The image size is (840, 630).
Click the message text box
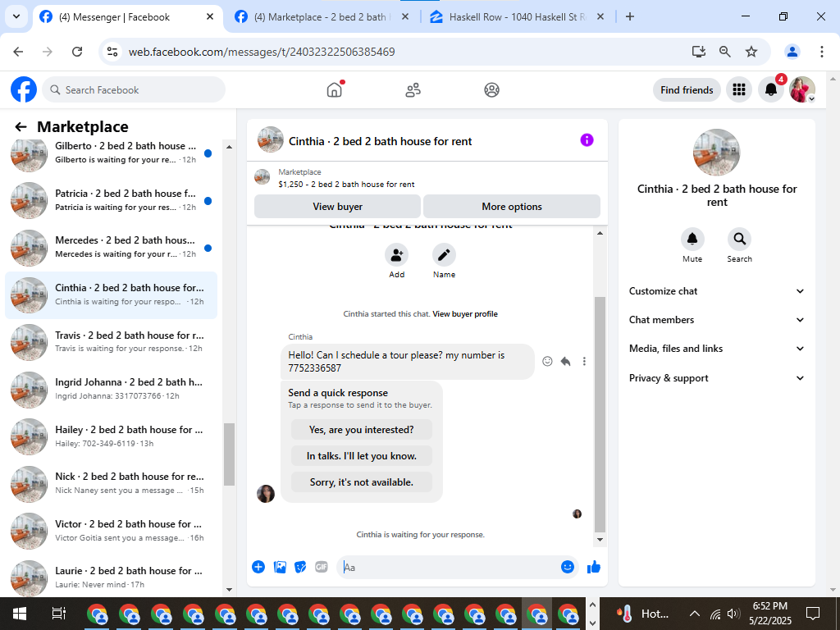point(450,567)
